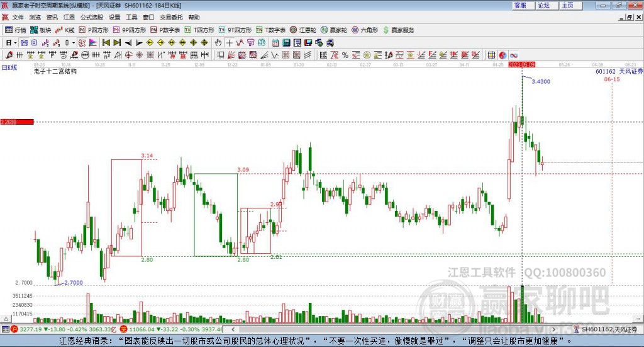Click the status bar index 11066.04
Screen dimensions: 644x347
pyautogui.click(x=140, y=329)
